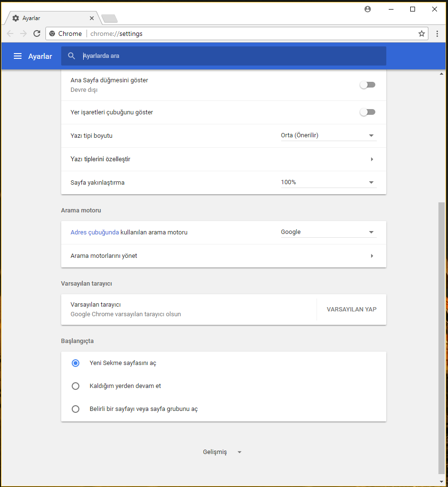448x487 pixels.
Task: Expand Arama motorlarını yönet arrow
Action: tap(372, 256)
